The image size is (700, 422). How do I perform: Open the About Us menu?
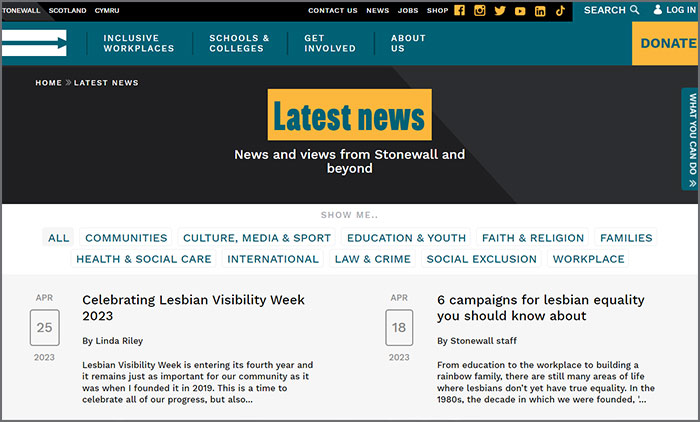click(408, 43)
